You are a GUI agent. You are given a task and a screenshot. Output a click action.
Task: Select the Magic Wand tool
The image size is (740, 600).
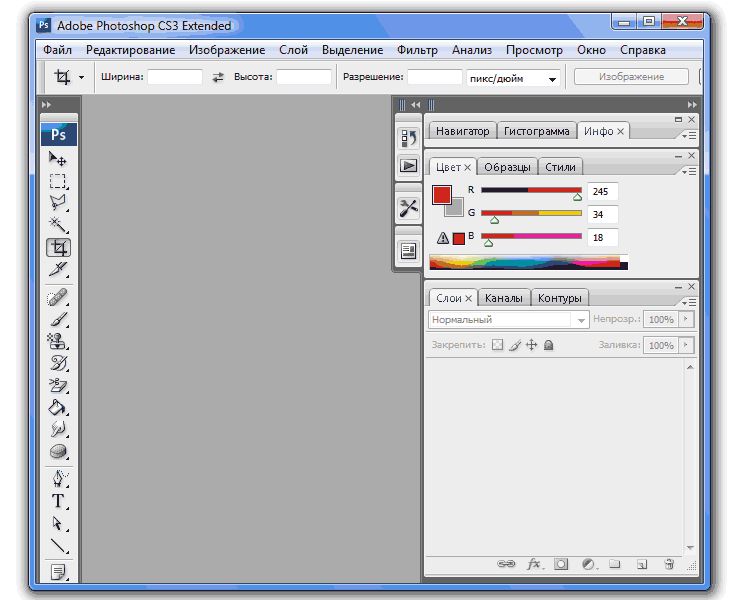tap(58, 225)
